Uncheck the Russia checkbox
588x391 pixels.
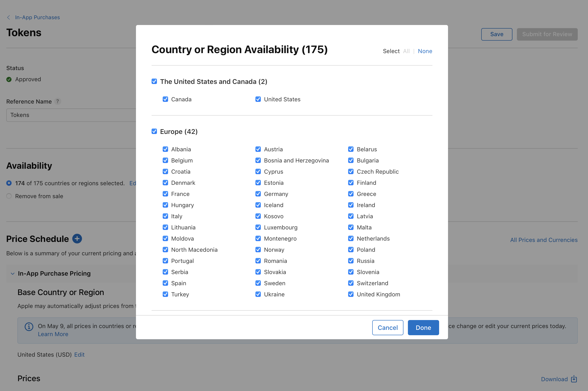coord(351,260)
